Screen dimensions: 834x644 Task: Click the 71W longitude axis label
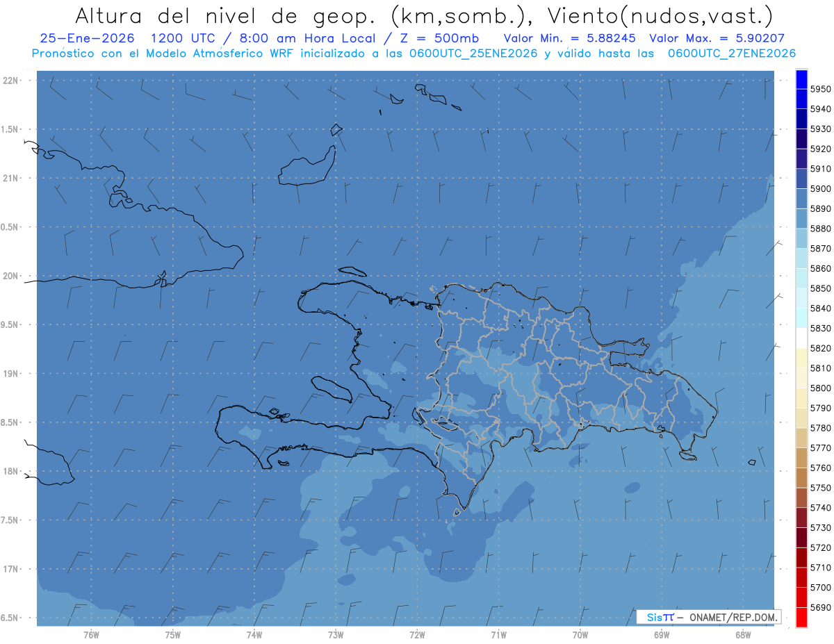tap(499, 635)
